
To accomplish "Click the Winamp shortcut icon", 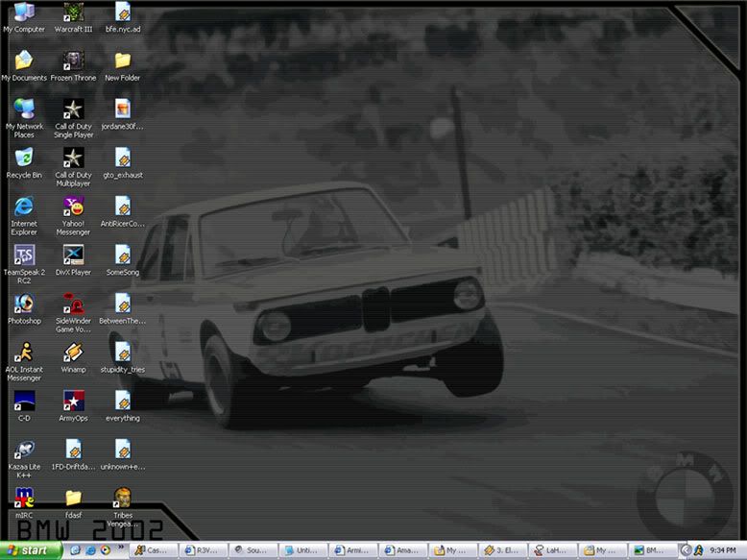I will [73, 353].
